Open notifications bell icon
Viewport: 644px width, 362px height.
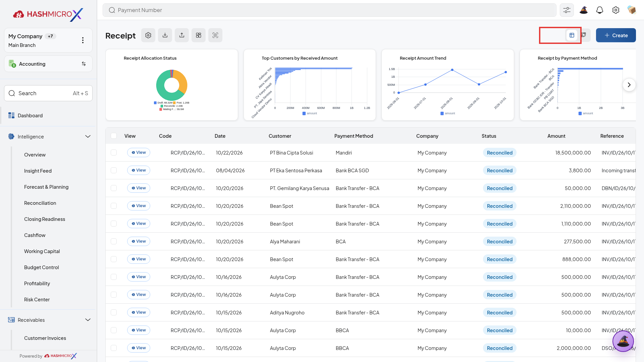tap(600, 10)
